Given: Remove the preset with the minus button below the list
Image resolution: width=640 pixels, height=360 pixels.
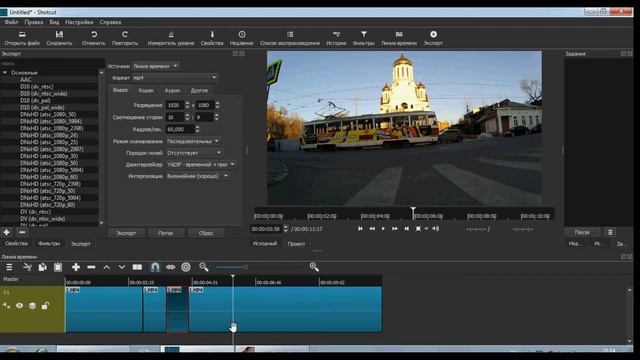Looking at the screenshot, I should click(22, 232).
